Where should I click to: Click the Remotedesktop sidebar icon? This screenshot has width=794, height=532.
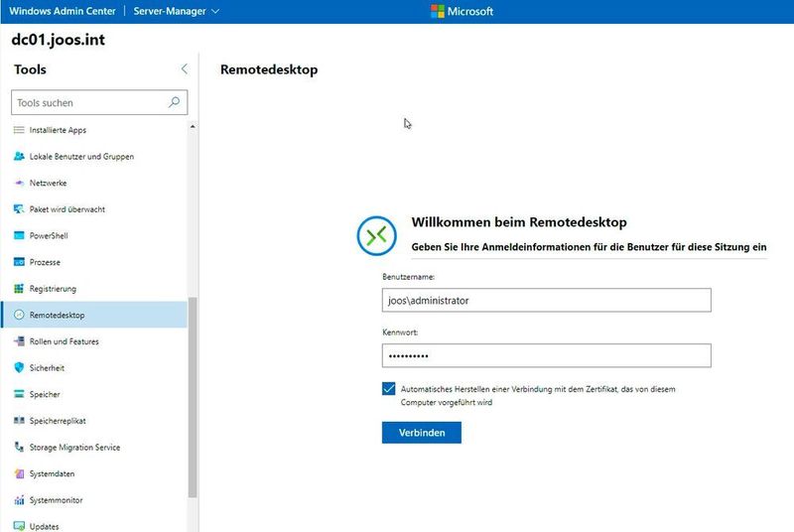(19, 315)
